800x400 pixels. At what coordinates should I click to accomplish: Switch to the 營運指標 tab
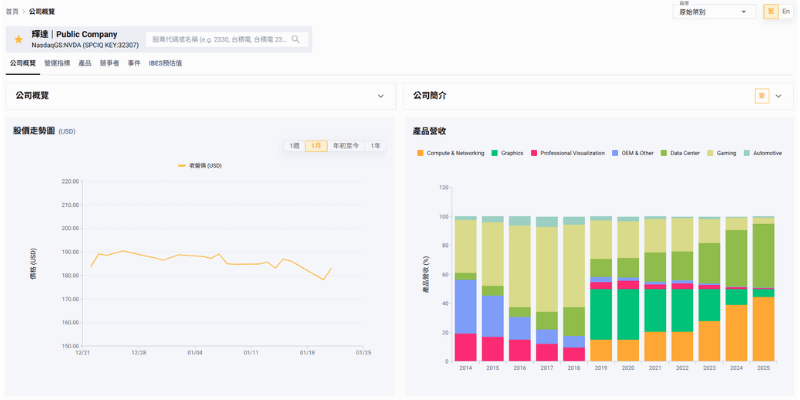point(57,63)
